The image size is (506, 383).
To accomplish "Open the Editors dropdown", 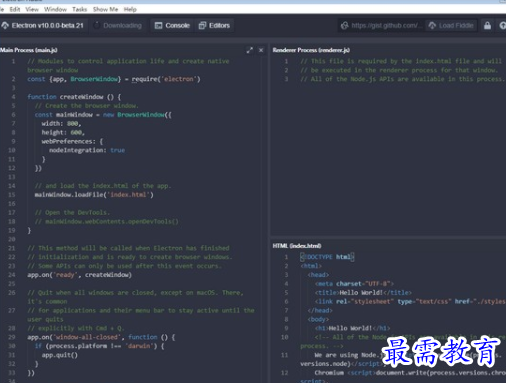I will (214, 25).
